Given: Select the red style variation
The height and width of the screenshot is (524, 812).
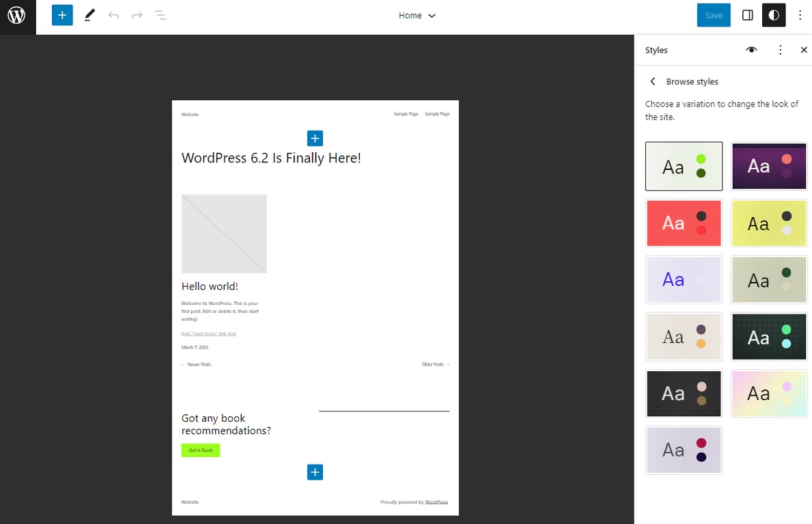Looking at the screenshot, I should (x=684, y=222).
